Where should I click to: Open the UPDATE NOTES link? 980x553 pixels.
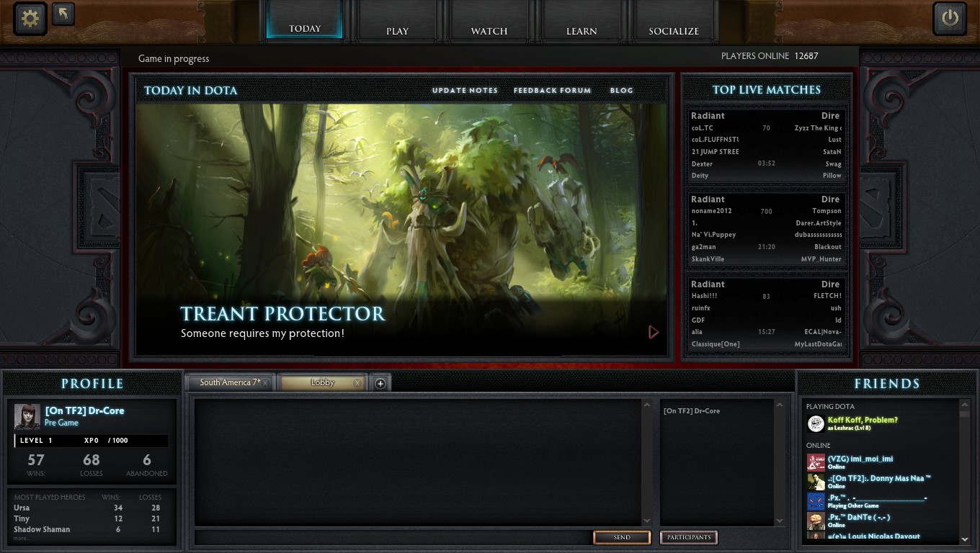coord(465,91)
